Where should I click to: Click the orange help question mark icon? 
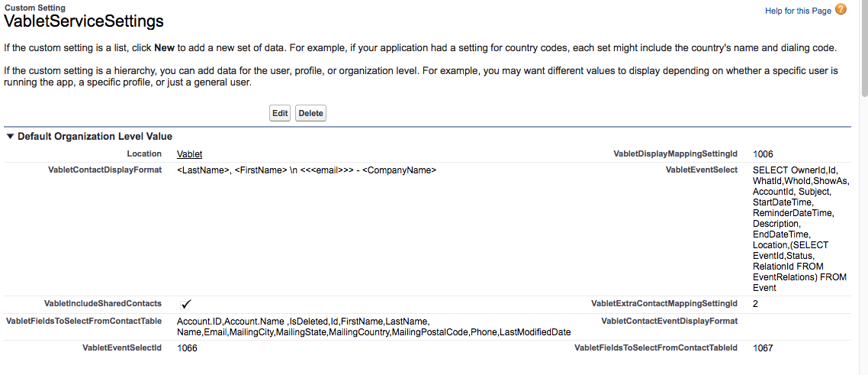click(841, 9)
